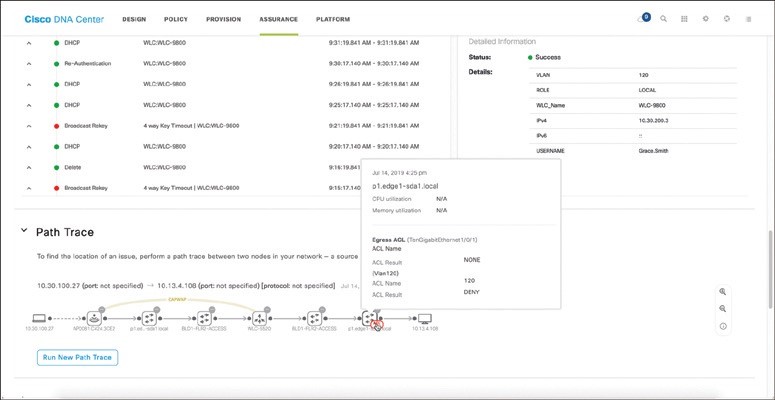Viewport: 775px width, 400px height.
Task: Open the search magnifier in top bar
Action: (664, 19)
